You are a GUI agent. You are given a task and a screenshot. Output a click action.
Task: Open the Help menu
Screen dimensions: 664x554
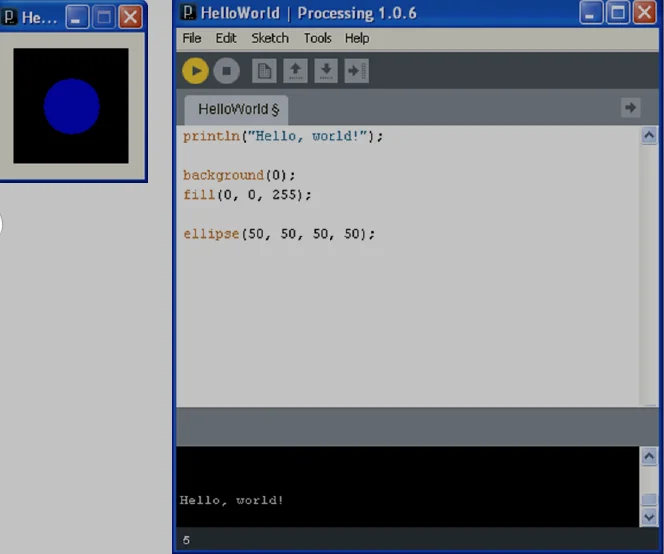357,39
